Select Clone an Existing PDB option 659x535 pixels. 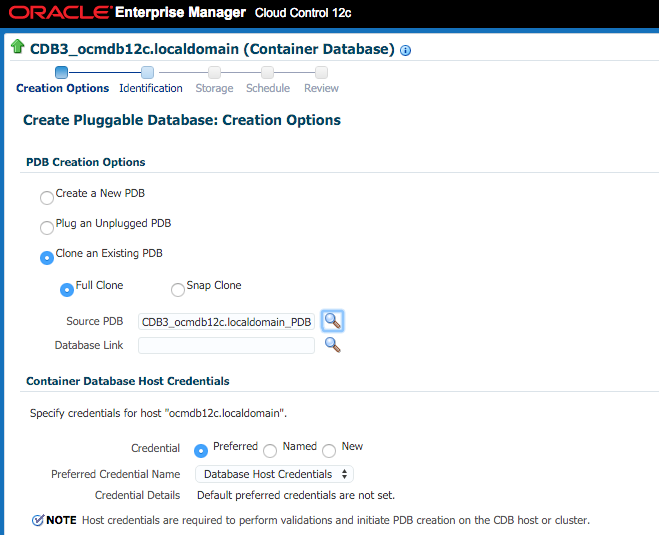pos(47,258)
